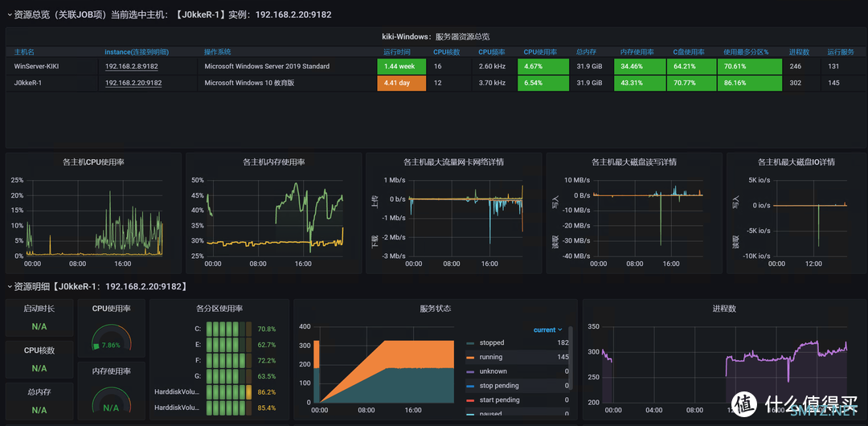Open the 各主机CPU使用率 panel title menu
The height and width of the screenshot is (426, 868).
click(x=93, y=162)
